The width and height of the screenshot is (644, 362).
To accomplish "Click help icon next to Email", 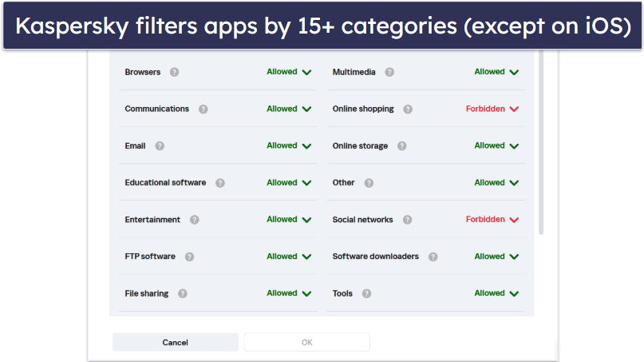I will click(160, 146).
